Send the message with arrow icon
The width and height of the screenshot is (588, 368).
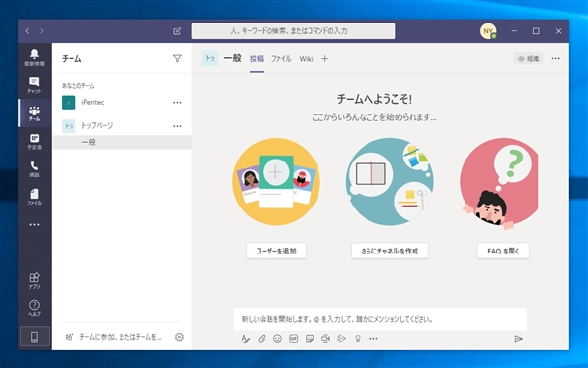point(518,339)
